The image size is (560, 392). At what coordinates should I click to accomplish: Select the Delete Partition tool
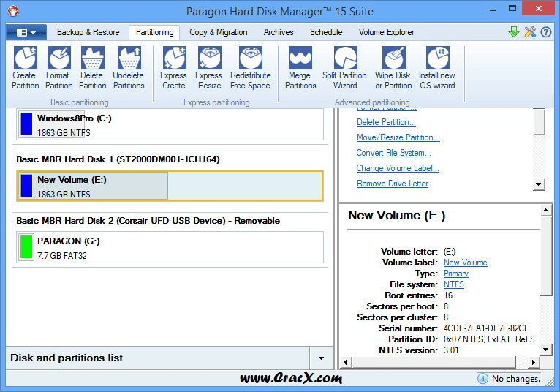93,67
